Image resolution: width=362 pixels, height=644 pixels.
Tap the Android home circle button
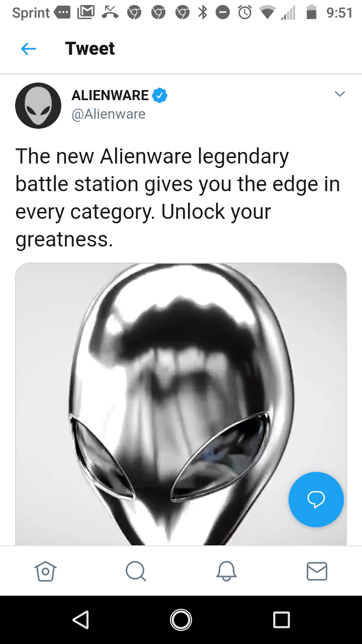point(181,620)
